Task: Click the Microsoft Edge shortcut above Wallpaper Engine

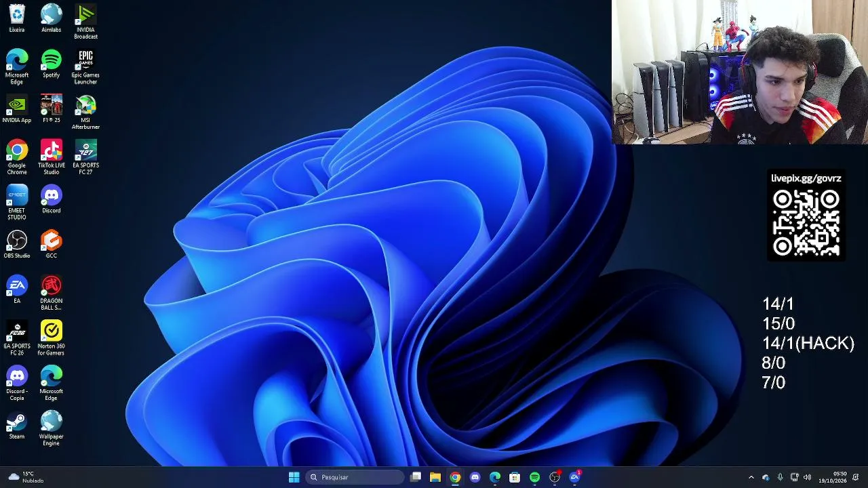Action: [52, 384]
